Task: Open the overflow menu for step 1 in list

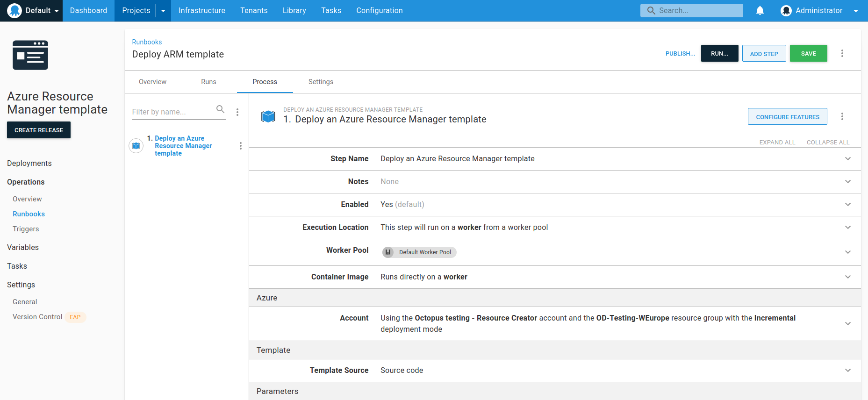Action: point(241,146)
